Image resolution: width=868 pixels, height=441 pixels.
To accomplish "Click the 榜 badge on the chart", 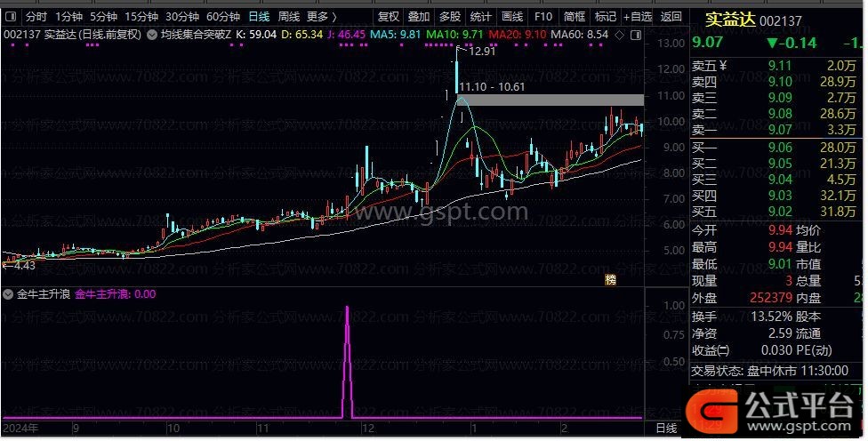I will 611,279.
